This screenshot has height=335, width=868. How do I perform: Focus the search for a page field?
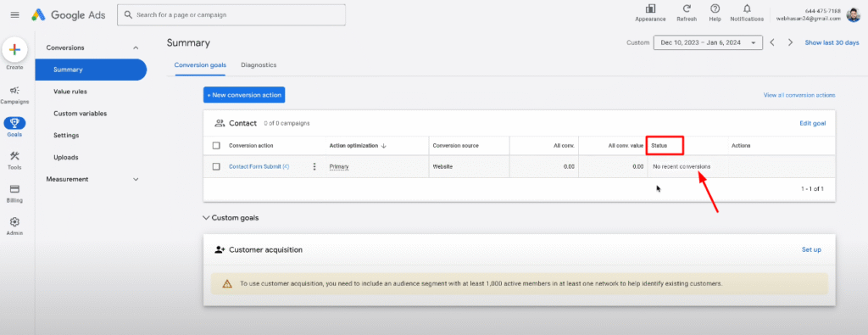click(x=231, y=15)
